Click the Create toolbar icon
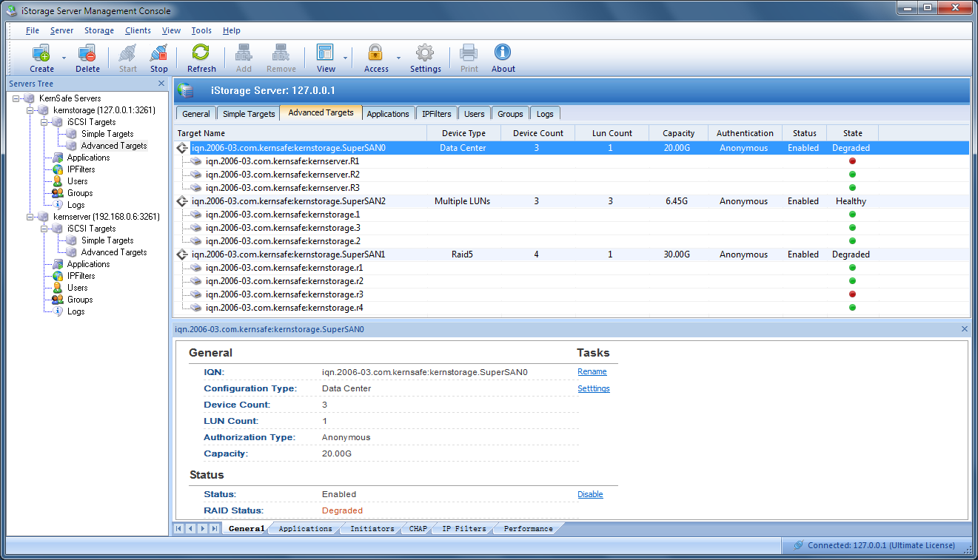The image size is (978, 560). pos(41,53)
